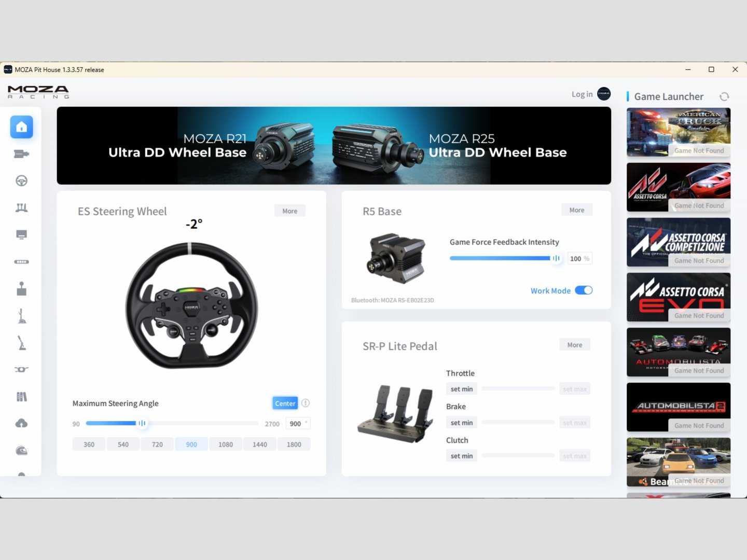Open the Home page in sidebar

pos(21,127)
